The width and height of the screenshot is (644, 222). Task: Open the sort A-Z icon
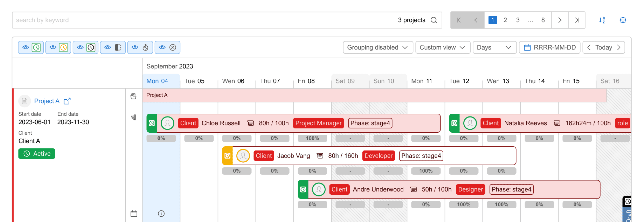(602, 20)
